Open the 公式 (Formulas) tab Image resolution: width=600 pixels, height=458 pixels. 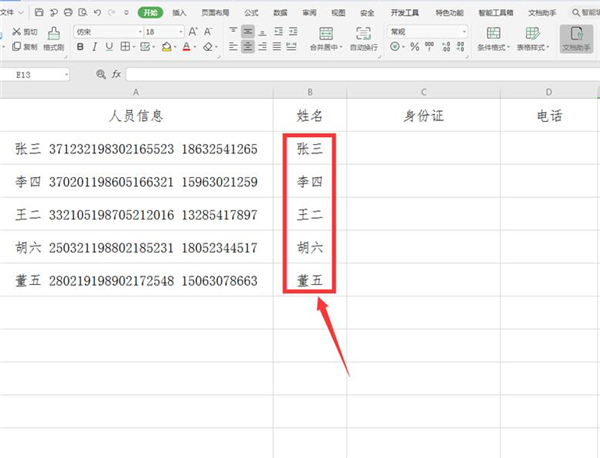251,13
